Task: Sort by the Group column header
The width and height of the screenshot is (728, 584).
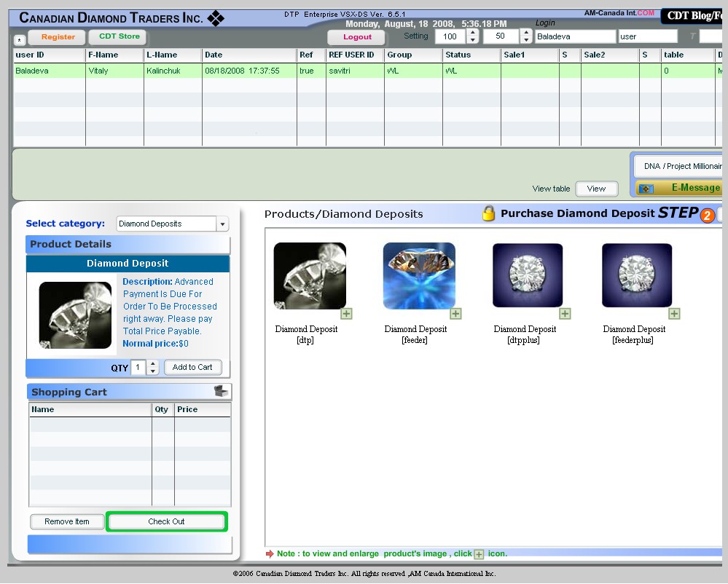Action: [x=413, y=55]
